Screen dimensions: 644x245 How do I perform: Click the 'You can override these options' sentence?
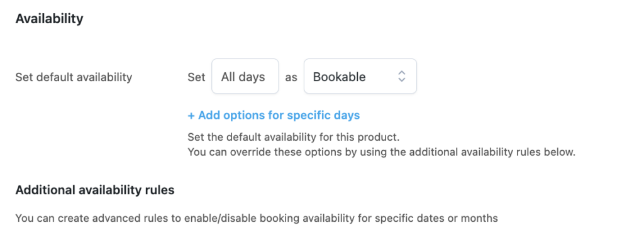[x=382, y=152]
